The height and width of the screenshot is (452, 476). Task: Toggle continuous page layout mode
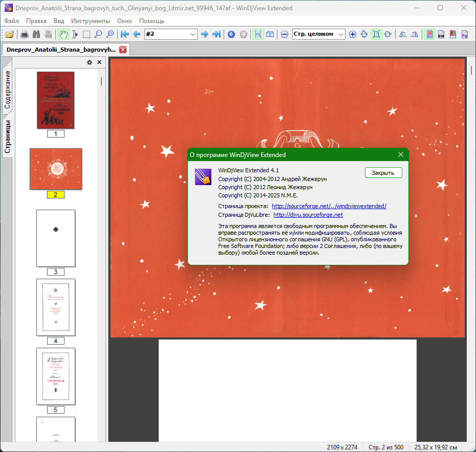(x=258, y=34)
